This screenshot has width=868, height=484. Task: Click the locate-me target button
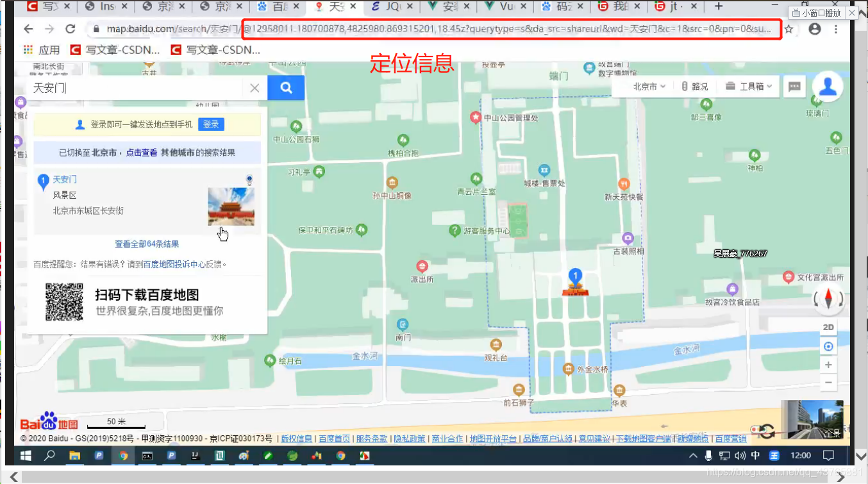[828, 346]
